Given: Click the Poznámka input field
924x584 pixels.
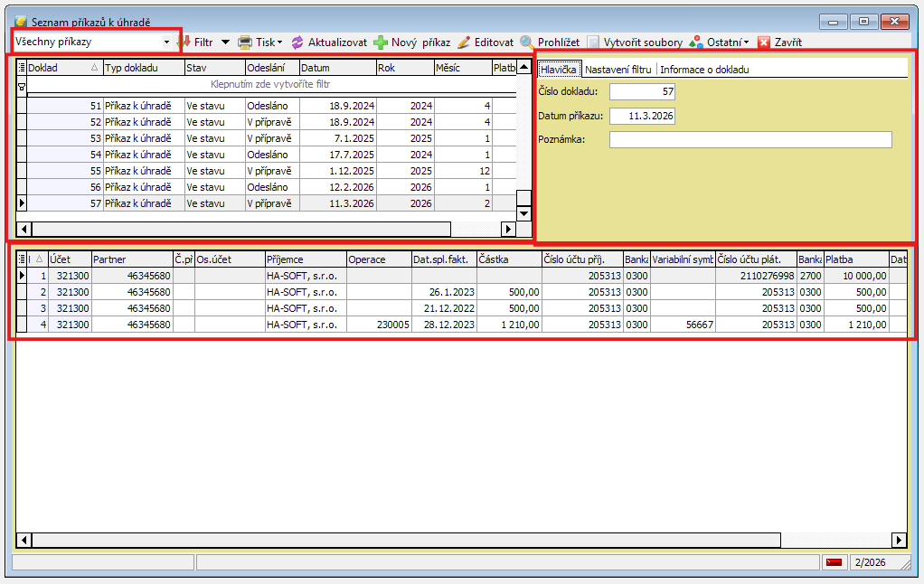Looking at the screenshot, I should 750,139.
